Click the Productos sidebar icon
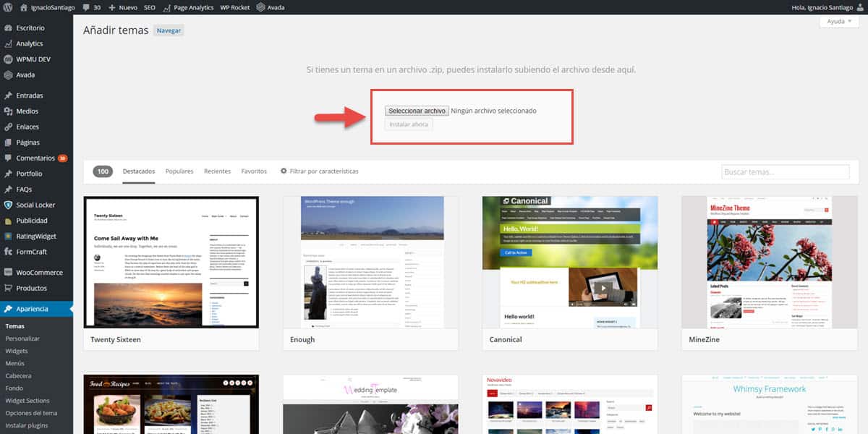 click(8, 288)
